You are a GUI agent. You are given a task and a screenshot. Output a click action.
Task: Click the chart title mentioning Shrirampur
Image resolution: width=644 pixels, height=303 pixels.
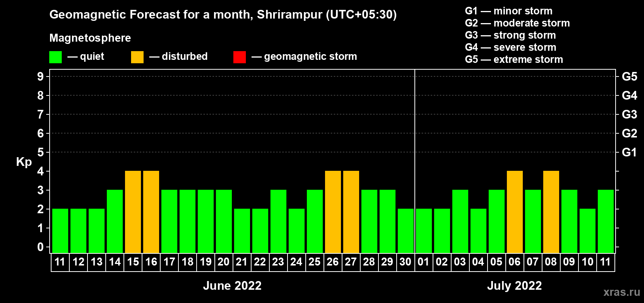click(x=223, y=15)
